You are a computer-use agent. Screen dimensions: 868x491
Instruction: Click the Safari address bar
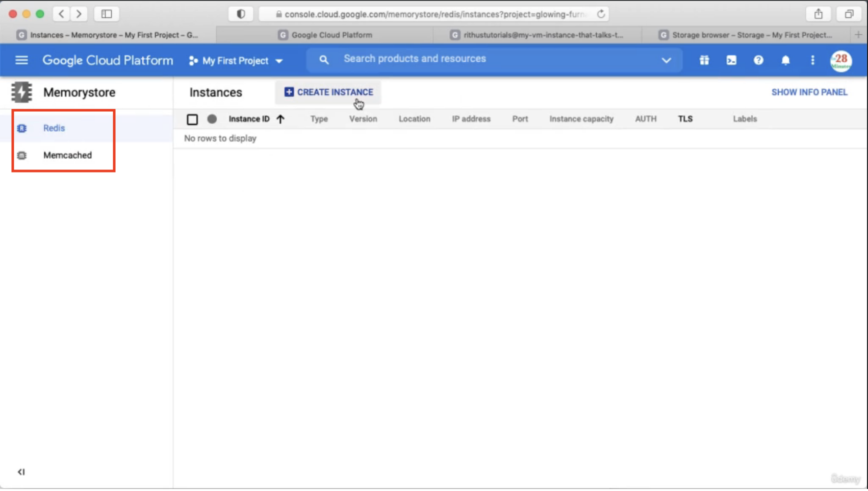[x=433, y=14]
